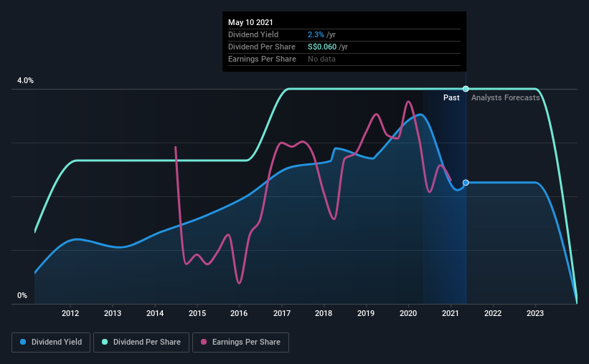Viewport: 589px width, 364px height.
Task: Toggle the Dividend Per Share legend button
Action: click(141, 343)
